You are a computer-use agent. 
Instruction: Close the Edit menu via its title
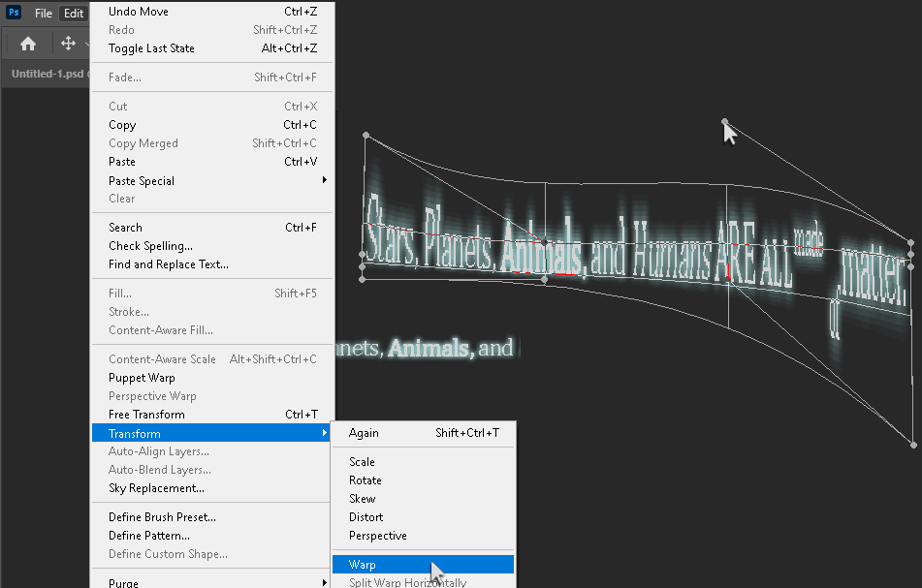[74, 14]
